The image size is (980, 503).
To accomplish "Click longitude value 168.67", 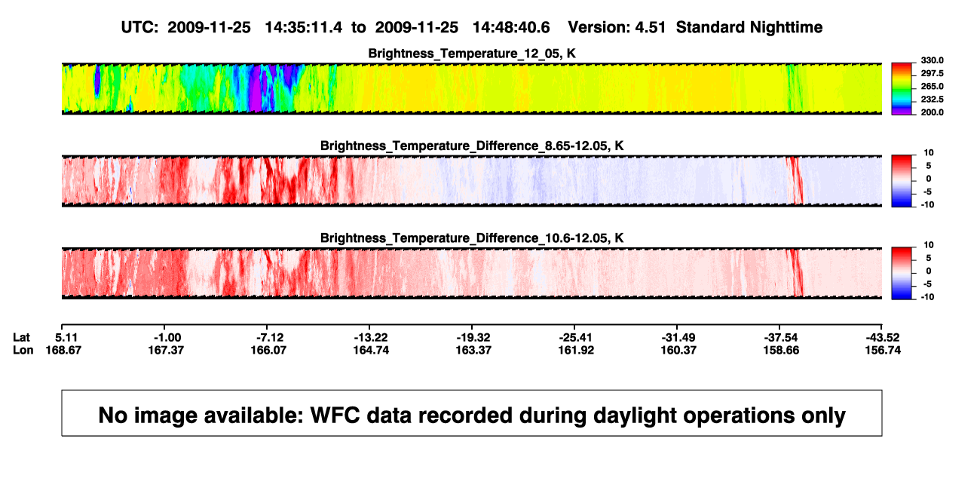I will pyautogui.click(x=63, y=350).
